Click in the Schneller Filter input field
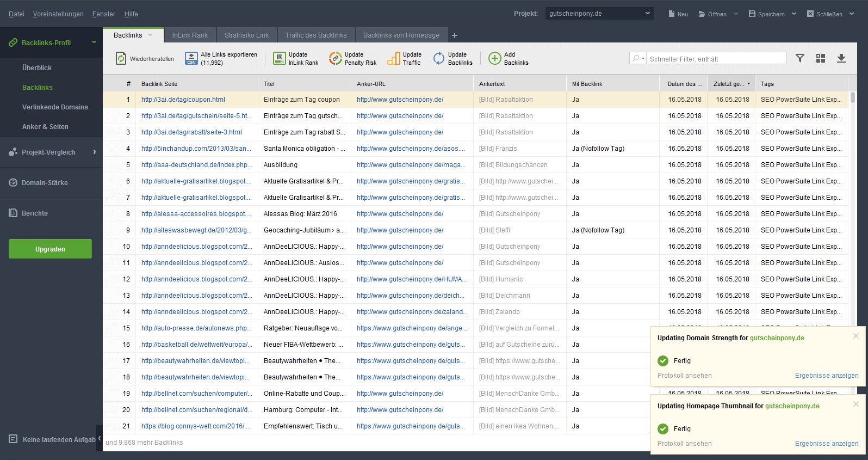Screen dimensions: 868x460 716,59
